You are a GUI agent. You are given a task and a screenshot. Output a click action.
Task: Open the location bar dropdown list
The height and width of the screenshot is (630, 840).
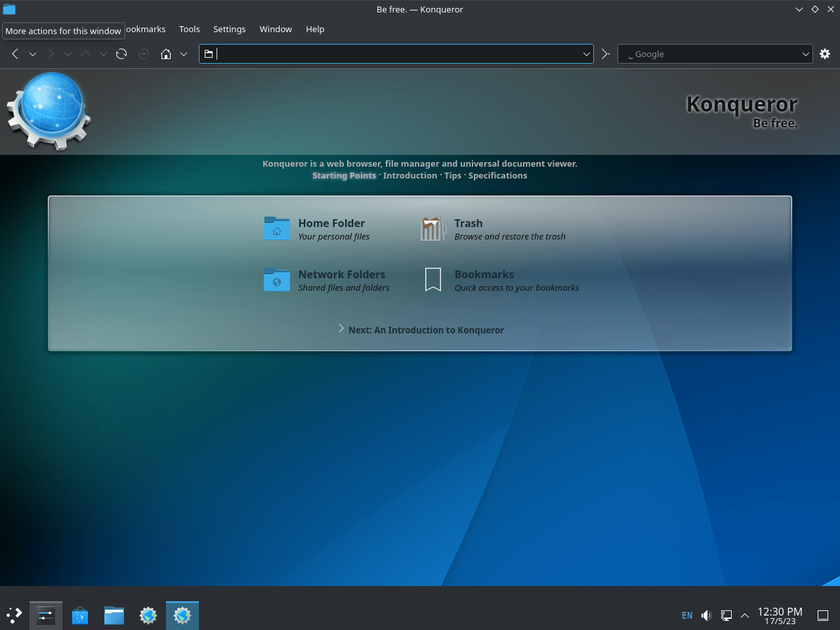coord(587,54)
